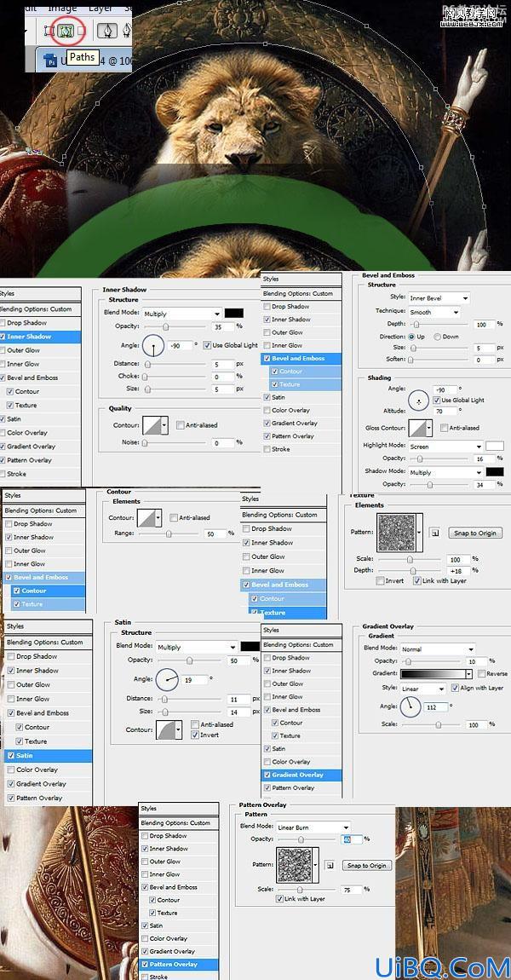511x980 pixels.
Task: Open the Gradient picker dropdown
Action: click(468, 674)
